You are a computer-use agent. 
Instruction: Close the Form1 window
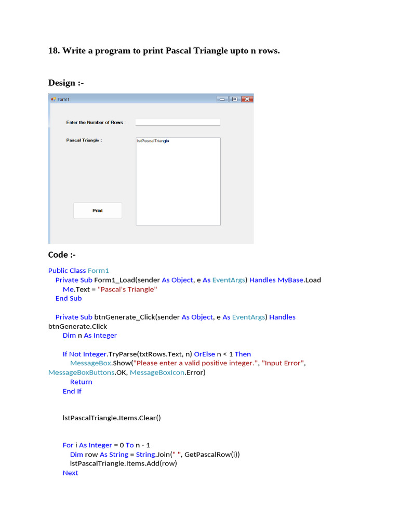click(247, 99)
